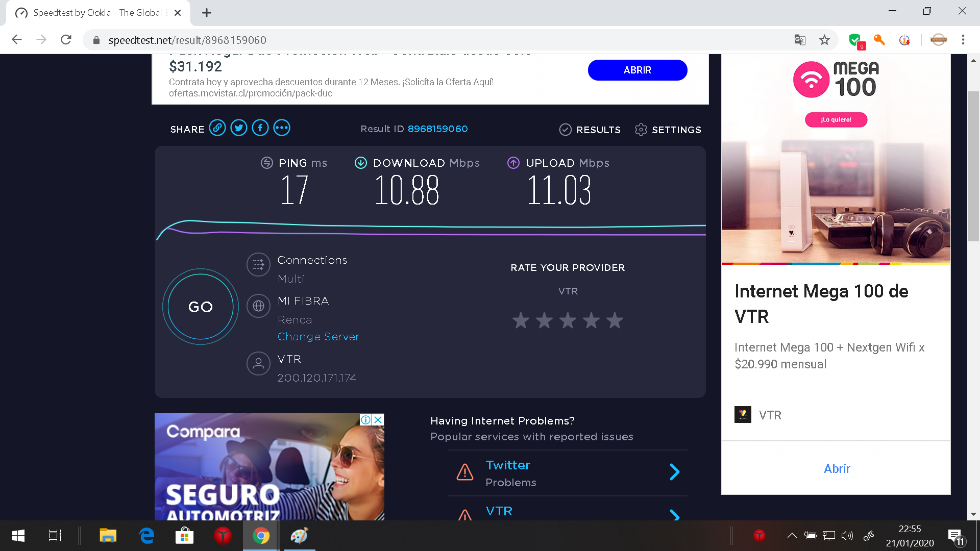This screenshot has width=980, height=551.
Task: Share the result on Twitter
Action: pyautogui.click(x=239, y=128)
